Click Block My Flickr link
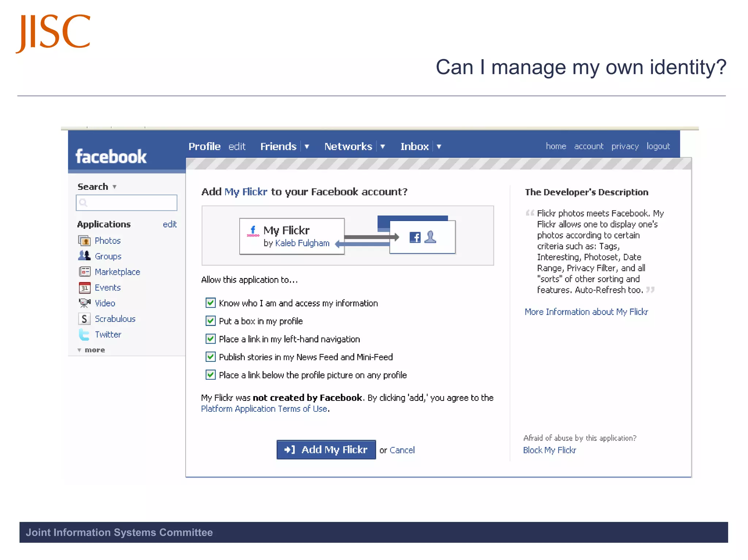Image resolution: width=748 pixels, height=560 pixels. pos(549,450)
